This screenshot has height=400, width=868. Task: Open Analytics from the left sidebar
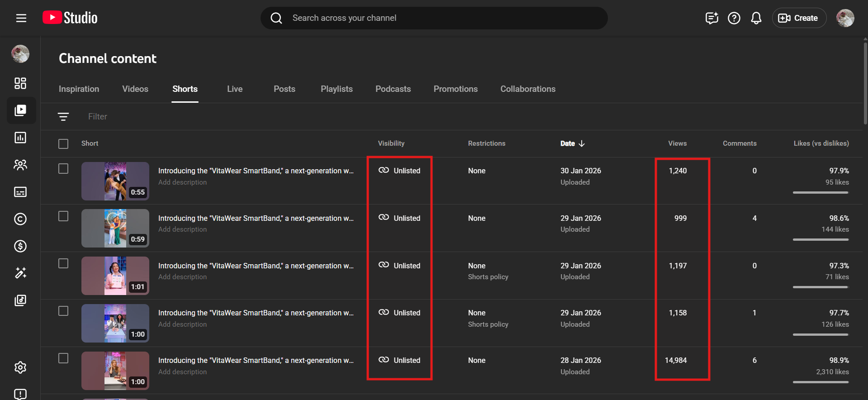[20, 138]
